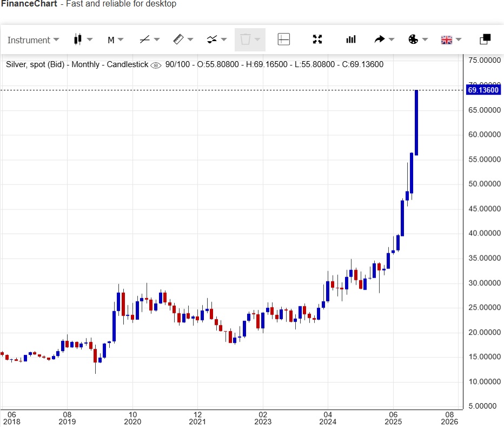Click the share arrow icon

point(379,39)
